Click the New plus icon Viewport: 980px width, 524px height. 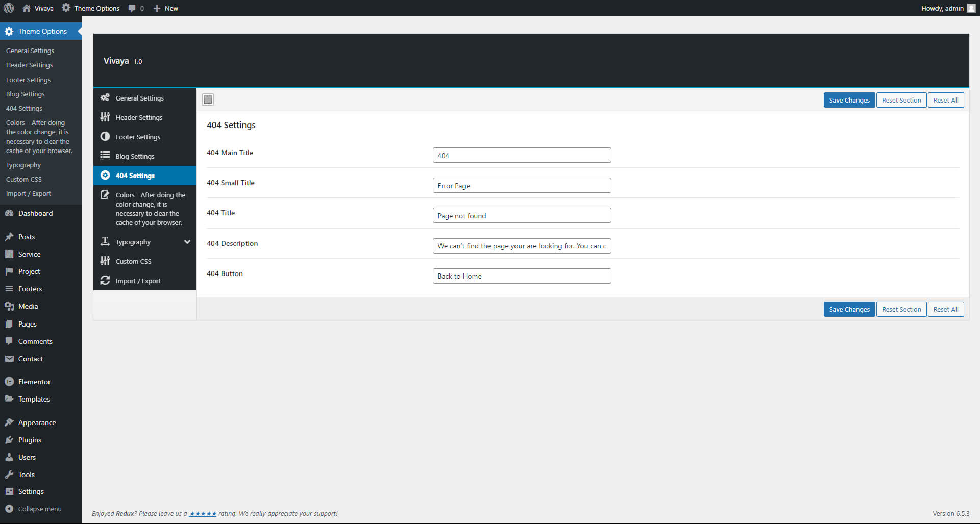point(157,8)
